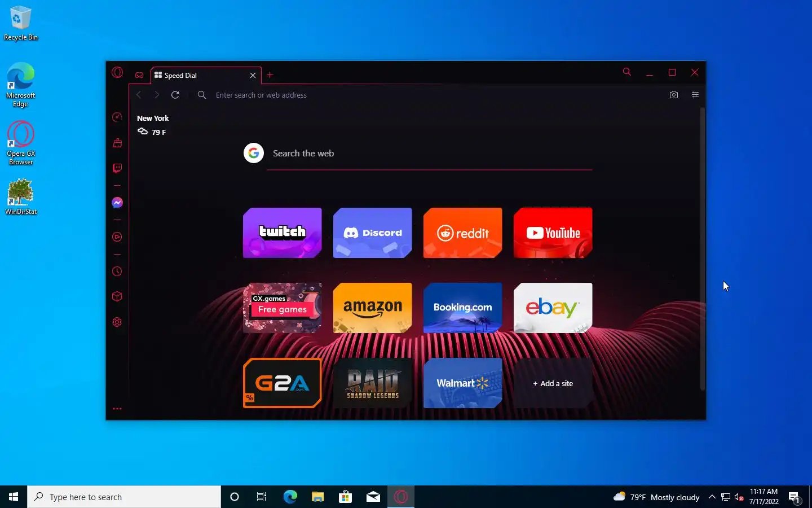
Task: Open Messenger in the sidebar
Action: (x=117, y=203)
